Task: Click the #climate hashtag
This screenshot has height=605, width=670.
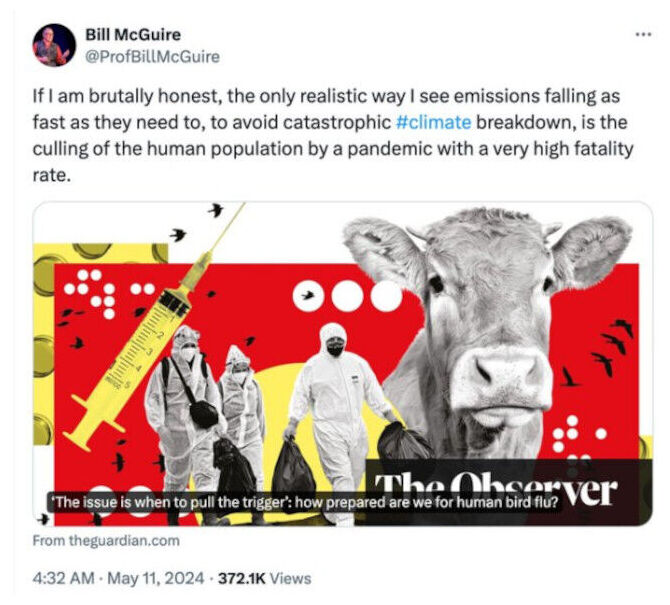Action: pyautogui.click(x=434, y=123)
